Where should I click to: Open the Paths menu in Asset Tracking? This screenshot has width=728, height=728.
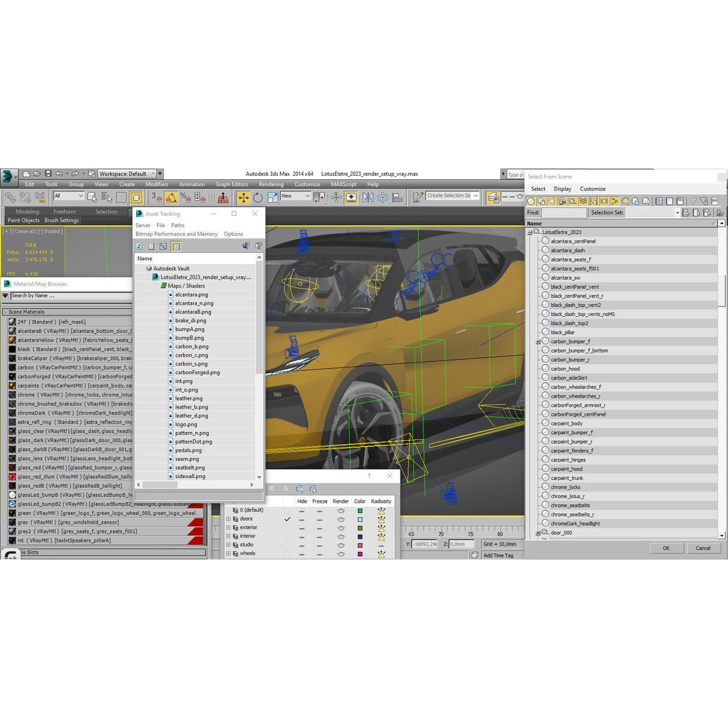tap(177, 225)
